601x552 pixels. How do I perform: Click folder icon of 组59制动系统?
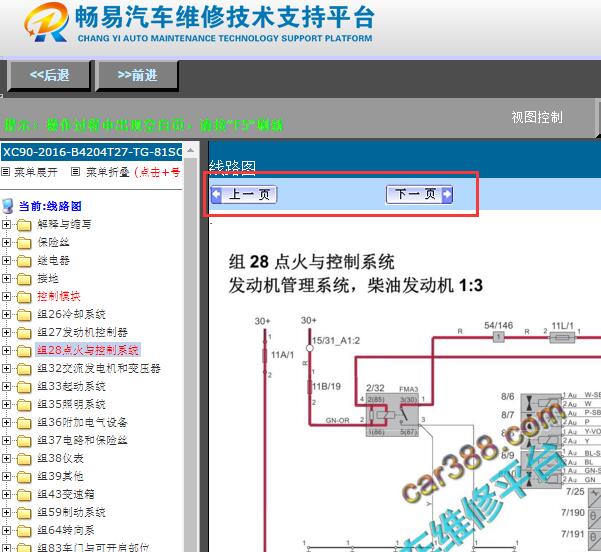click(x=24, y=513)
